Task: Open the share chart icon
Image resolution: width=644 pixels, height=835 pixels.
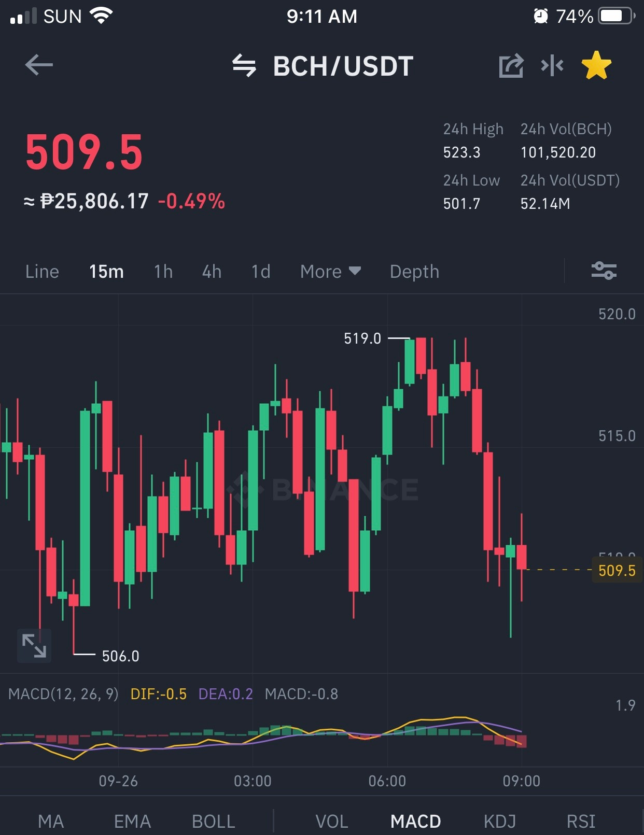Action: tap(511, 66)
